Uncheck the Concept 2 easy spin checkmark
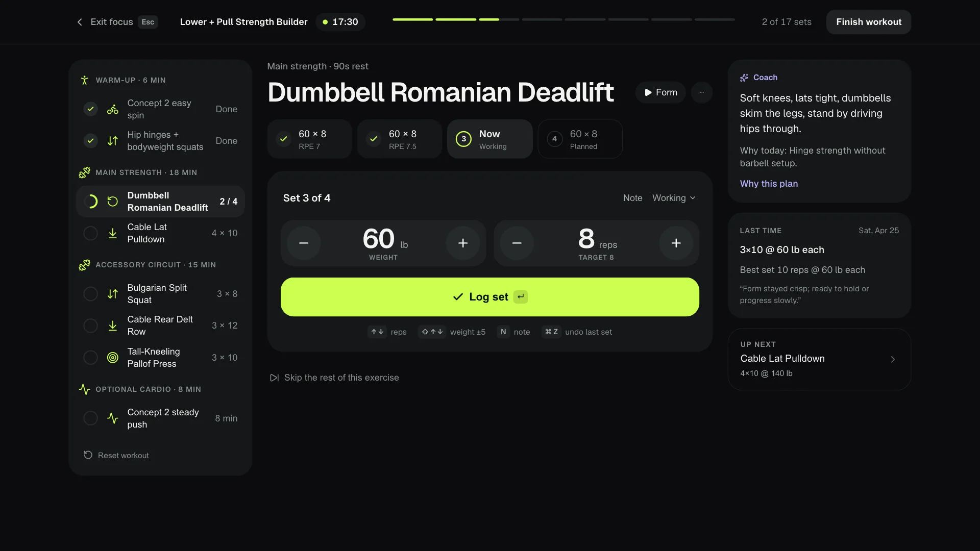 (x=90, y=109)
